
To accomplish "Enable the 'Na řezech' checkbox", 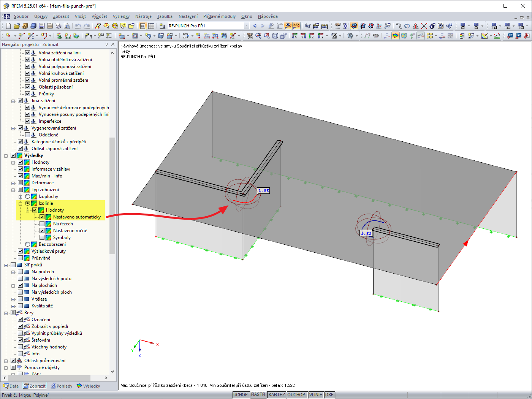I will tap(42, 224).
